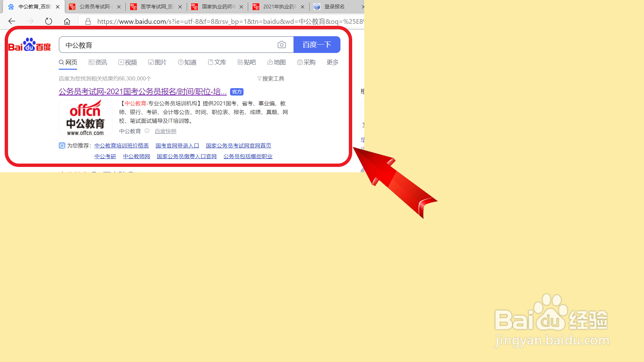Select the 采购 search category
The image size is (644, 362).
pos(306,62)
